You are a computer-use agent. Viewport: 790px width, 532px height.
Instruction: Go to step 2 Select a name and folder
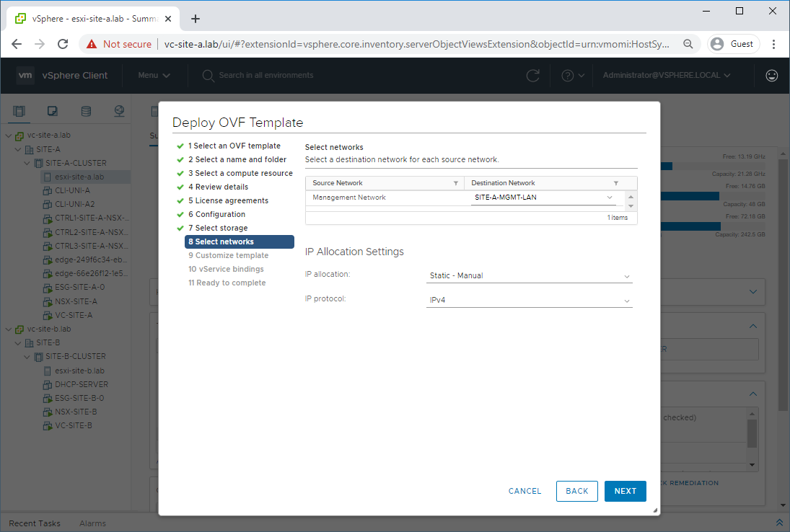coord(237,159)
